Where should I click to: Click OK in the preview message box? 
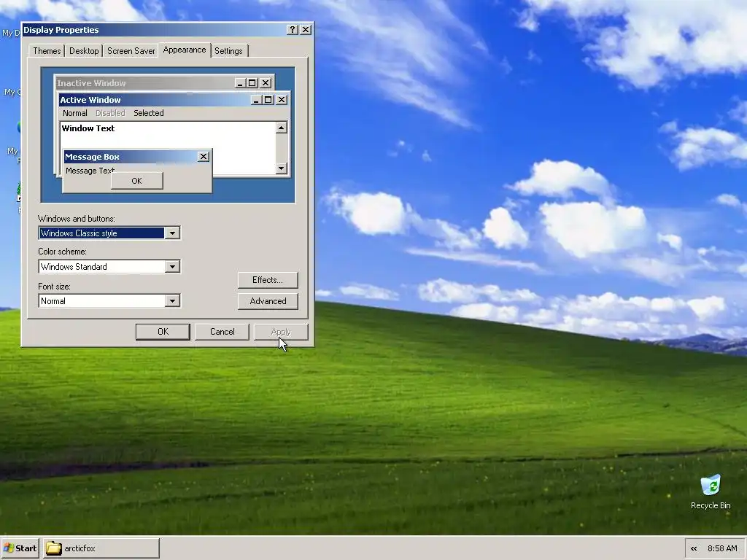click(x=136, y=181)
